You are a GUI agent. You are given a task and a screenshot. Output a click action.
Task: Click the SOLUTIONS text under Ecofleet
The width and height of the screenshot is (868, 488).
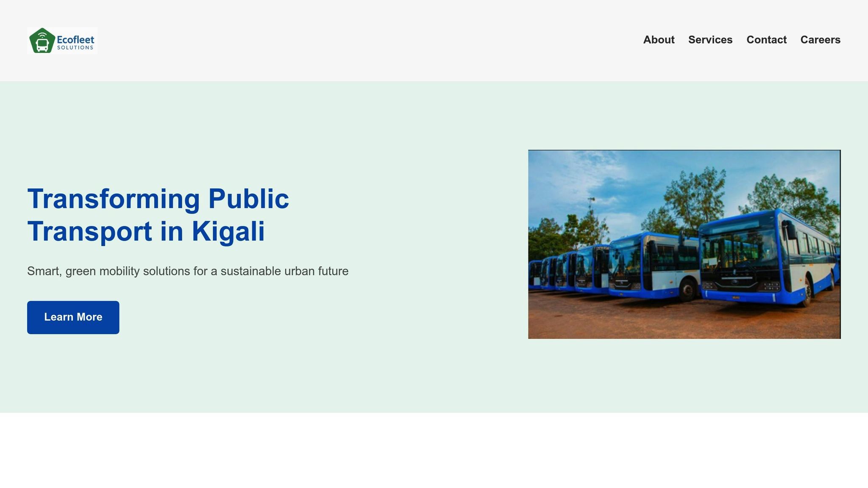click(x=75, y=48)
